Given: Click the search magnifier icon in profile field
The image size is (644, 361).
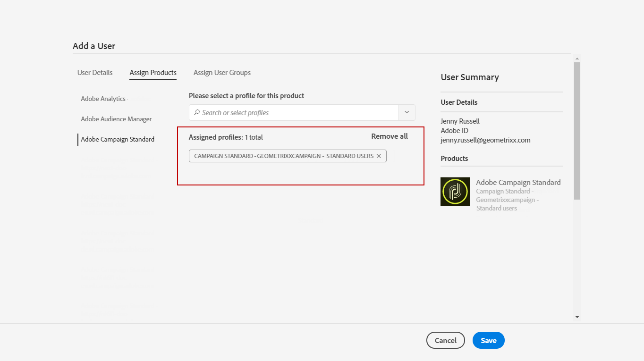Looking at the screenshot, I should click(197, 113).
